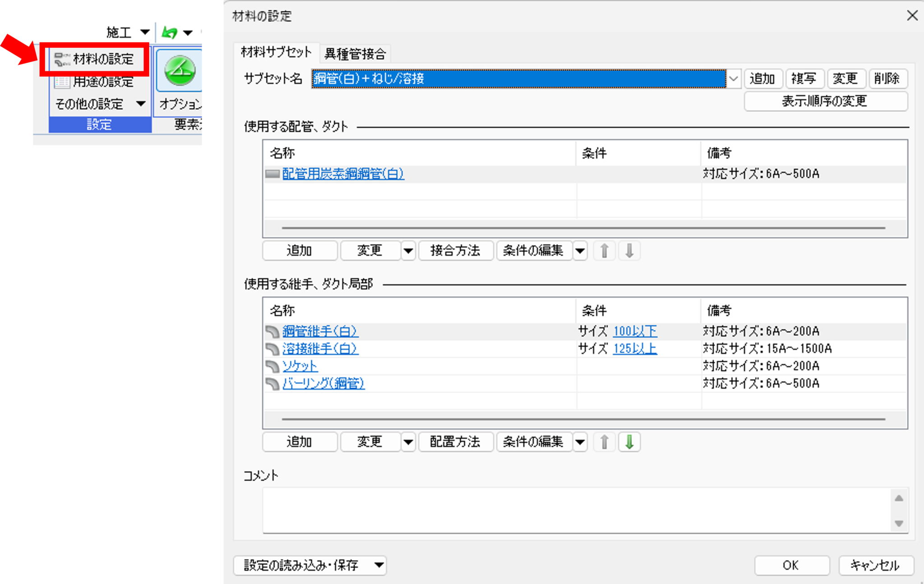The width and height of the screenshot is (924, 584).
Task: Click 条件 header in pipes table
Action: click(638, 153)
